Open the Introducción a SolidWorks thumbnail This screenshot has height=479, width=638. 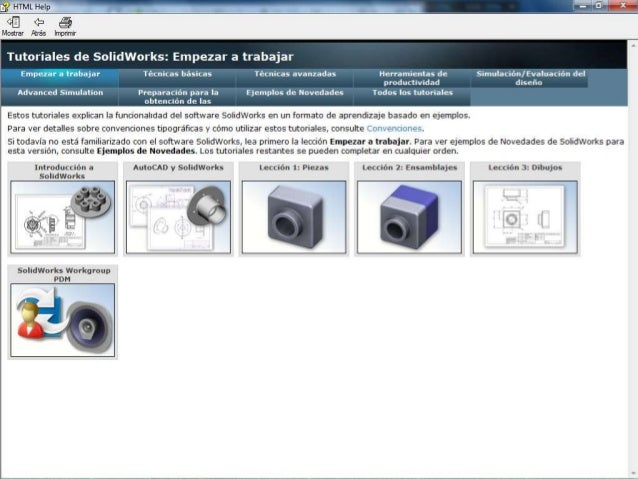point(63,217)
